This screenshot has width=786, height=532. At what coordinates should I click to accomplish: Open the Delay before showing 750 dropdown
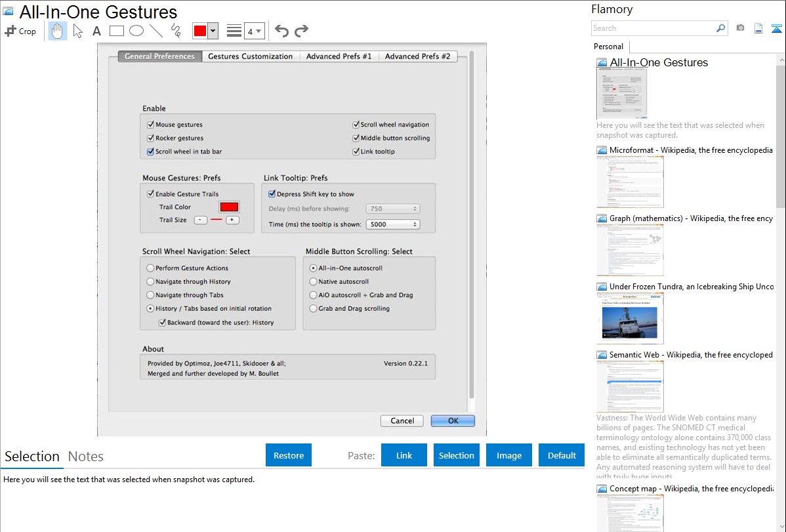(393, 209)
